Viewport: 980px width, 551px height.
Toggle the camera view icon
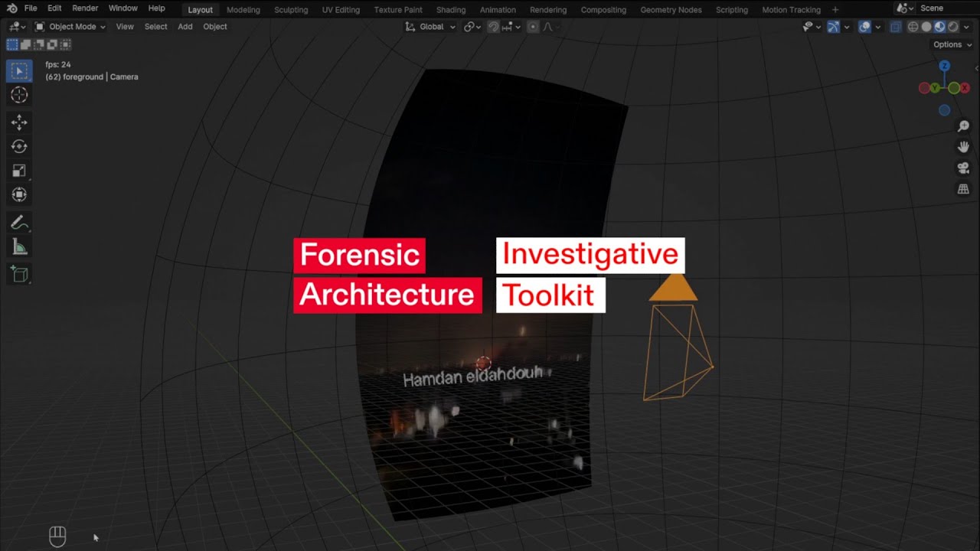pos(963,168)
